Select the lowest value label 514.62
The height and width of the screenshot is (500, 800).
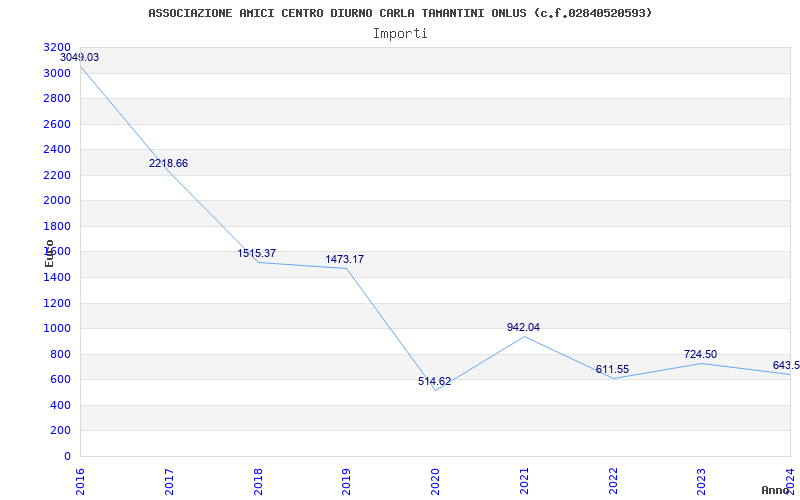(x=434, y=381)
